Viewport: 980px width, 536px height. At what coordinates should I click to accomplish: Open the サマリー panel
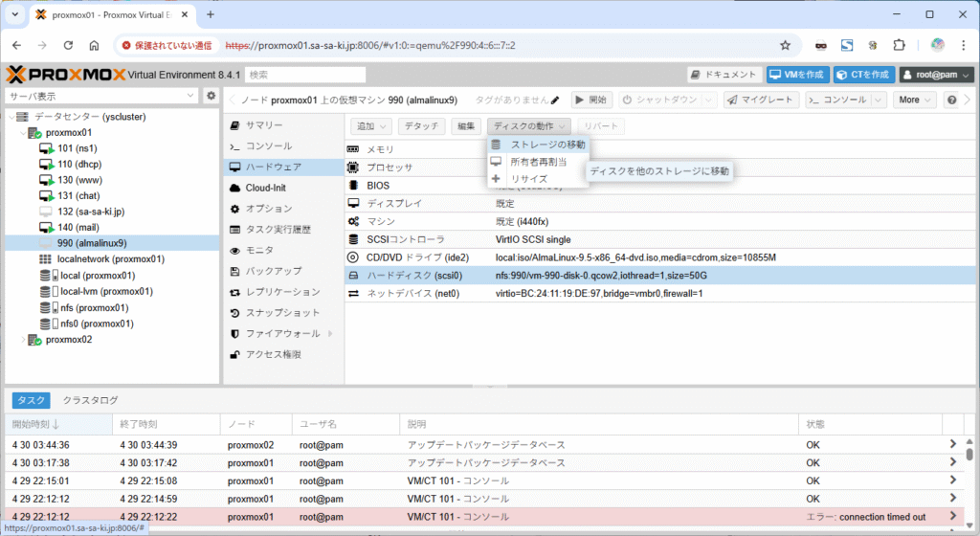pos(283,125)
